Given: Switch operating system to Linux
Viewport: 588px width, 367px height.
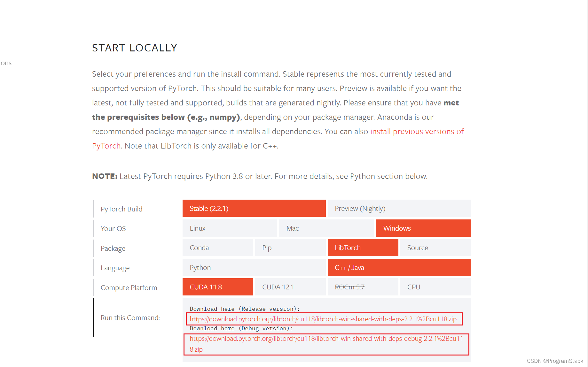Looking at the screenshot, I should pyautogui.click(x=230, y=228).
